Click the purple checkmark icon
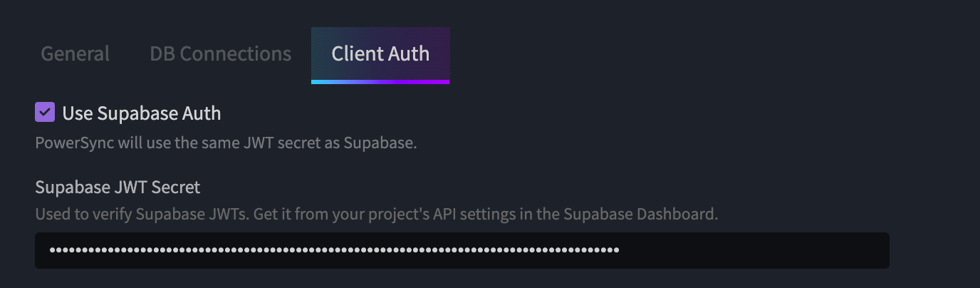This screenshot has height=288, width=980. (x=45, y=112)
